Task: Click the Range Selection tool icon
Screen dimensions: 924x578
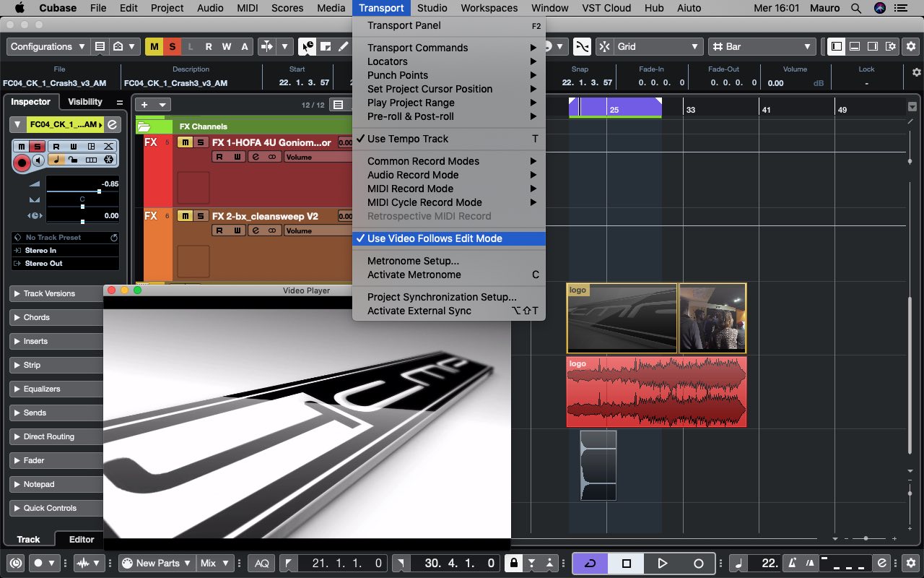Action: (x=325, y=46)
